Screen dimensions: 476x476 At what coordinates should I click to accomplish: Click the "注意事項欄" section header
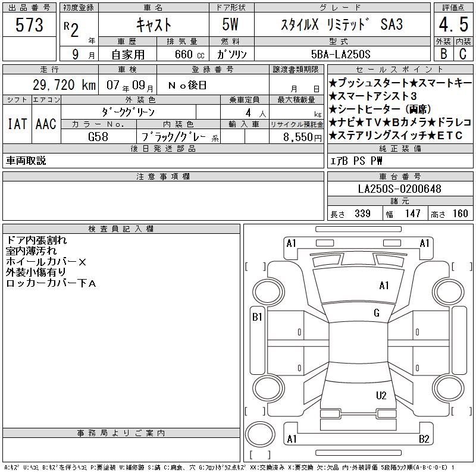coord(163,176)
